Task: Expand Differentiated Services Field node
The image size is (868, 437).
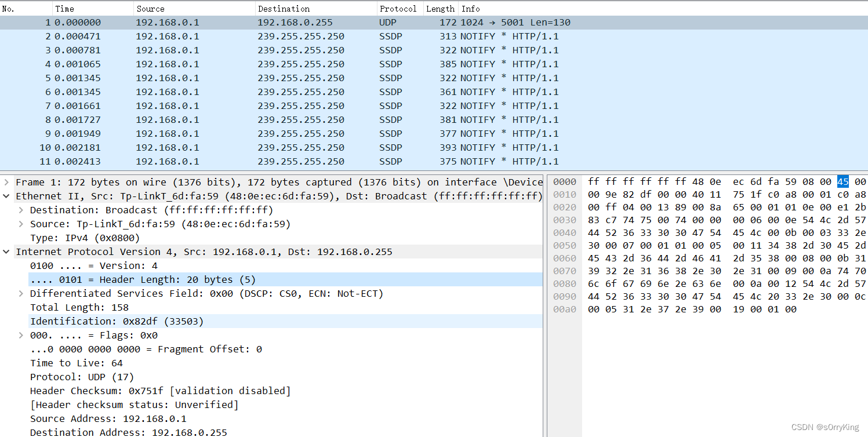Action: click(x=21, y=293)
